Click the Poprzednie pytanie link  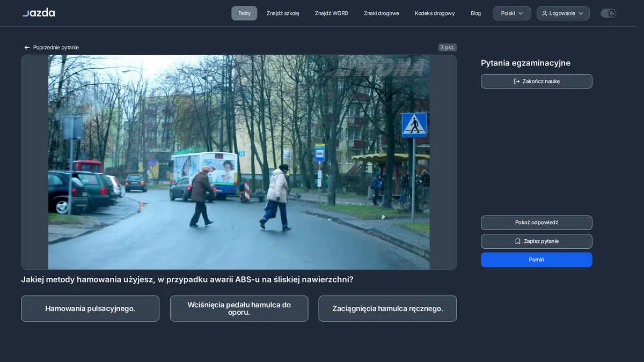[52, 48]
